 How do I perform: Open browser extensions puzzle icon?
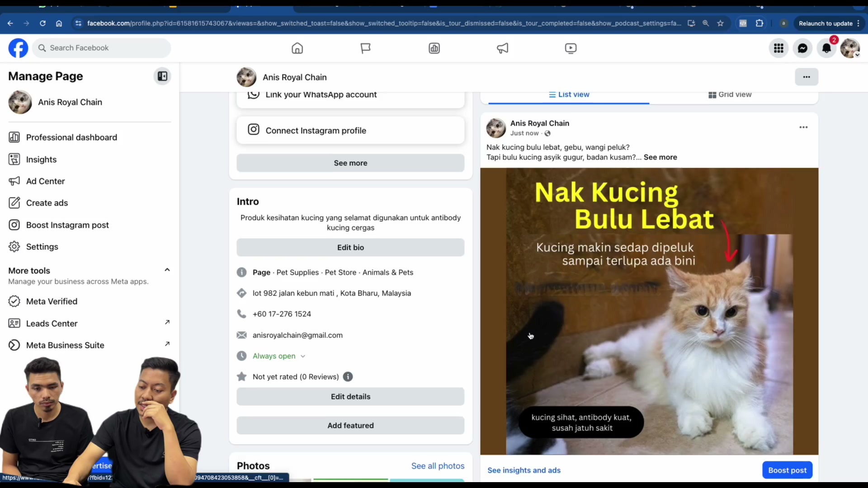click(759, 23)
